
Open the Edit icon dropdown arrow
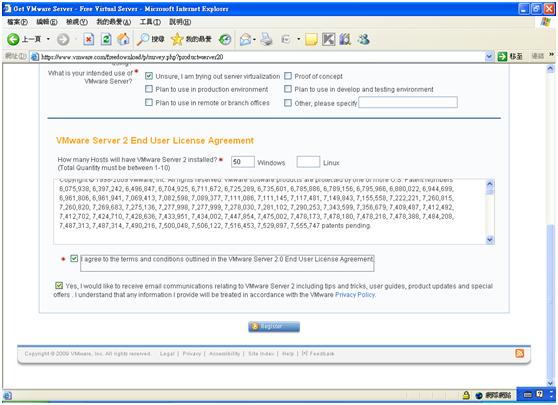298,40
